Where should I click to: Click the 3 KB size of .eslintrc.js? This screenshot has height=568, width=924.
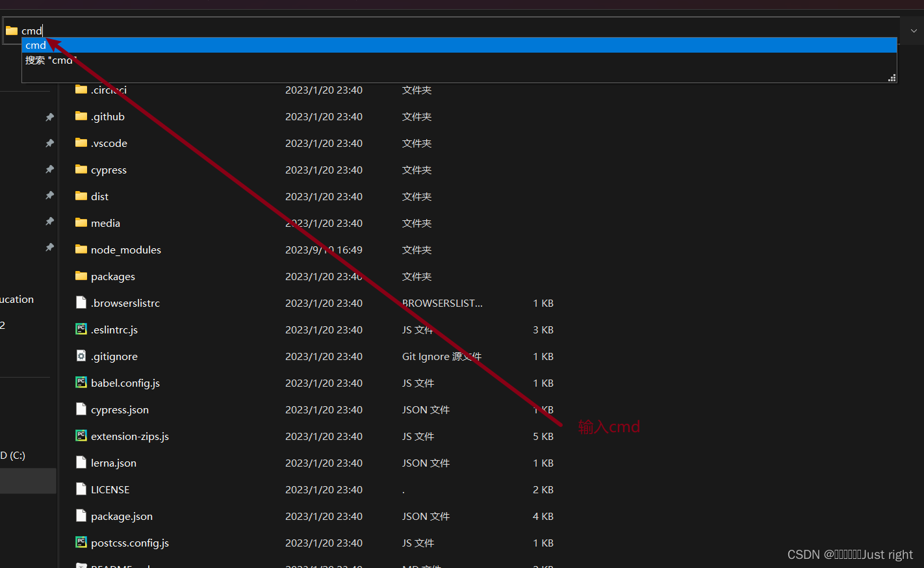543,329
